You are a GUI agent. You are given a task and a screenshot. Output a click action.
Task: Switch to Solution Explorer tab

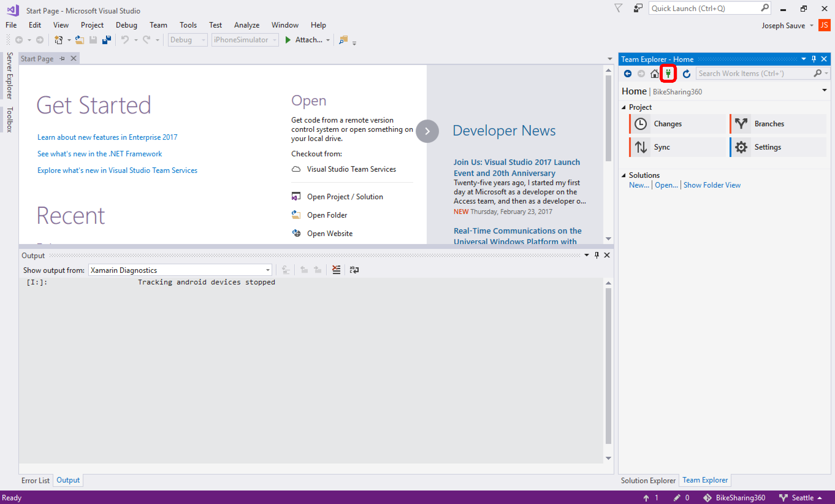[x=648, y=481]
